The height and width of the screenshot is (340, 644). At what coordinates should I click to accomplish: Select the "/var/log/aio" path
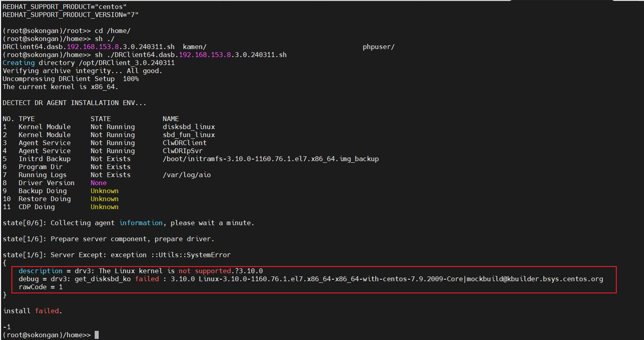tap(187, 175)
